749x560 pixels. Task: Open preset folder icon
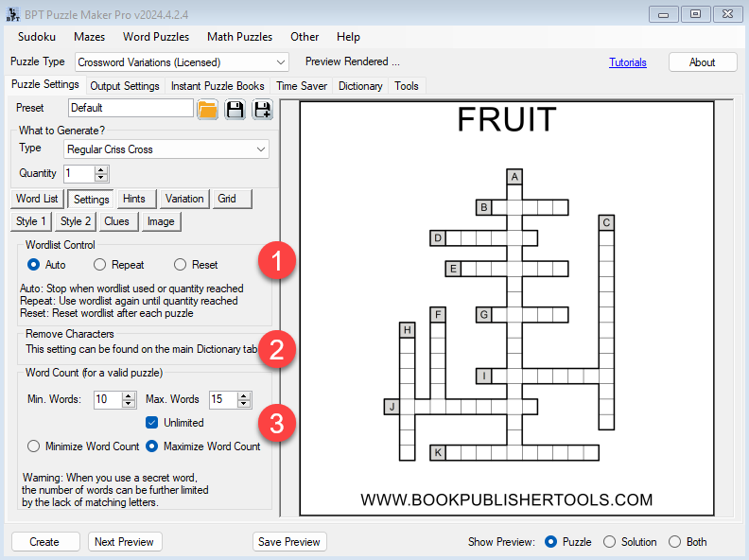click(x=207, y=109)
